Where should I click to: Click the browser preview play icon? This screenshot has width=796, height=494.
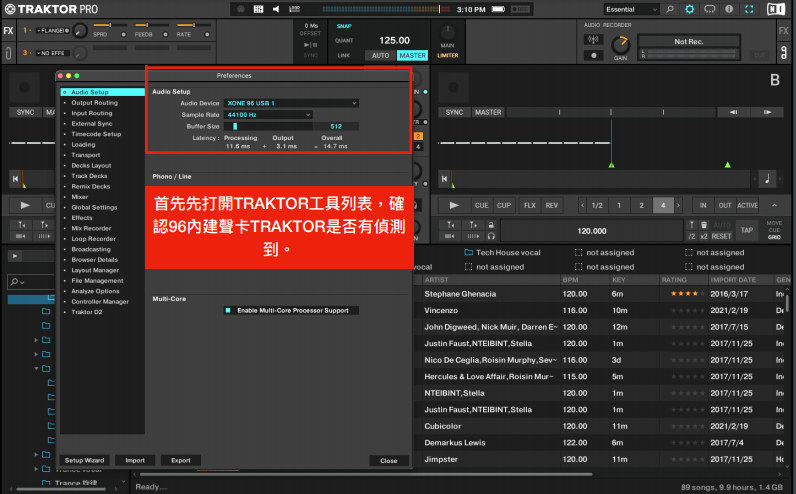[15, 256]
